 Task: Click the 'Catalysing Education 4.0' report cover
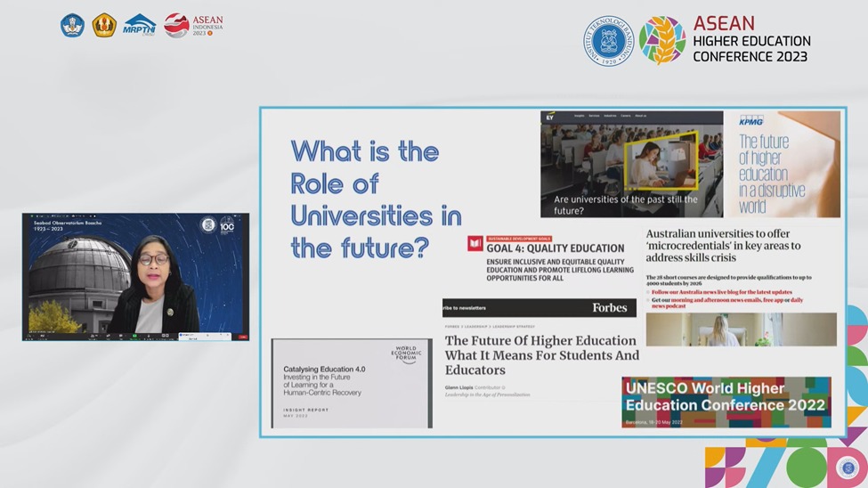(x=351, y=383)
